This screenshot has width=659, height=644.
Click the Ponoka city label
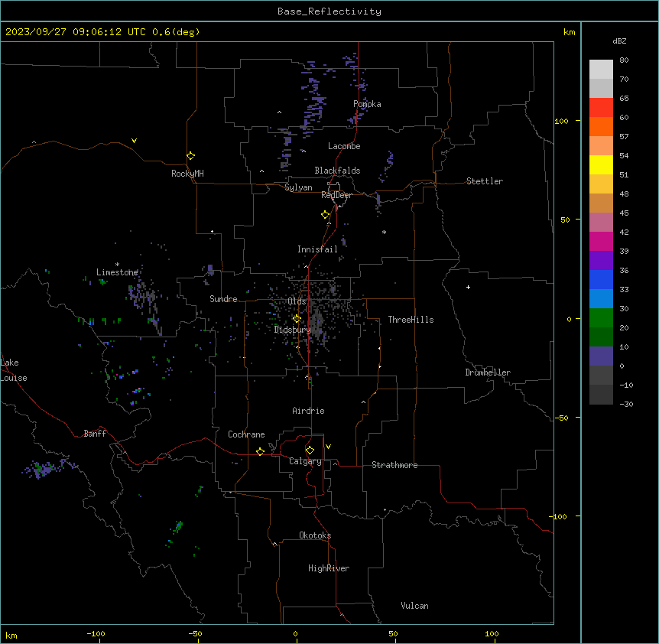pos(367,104)
